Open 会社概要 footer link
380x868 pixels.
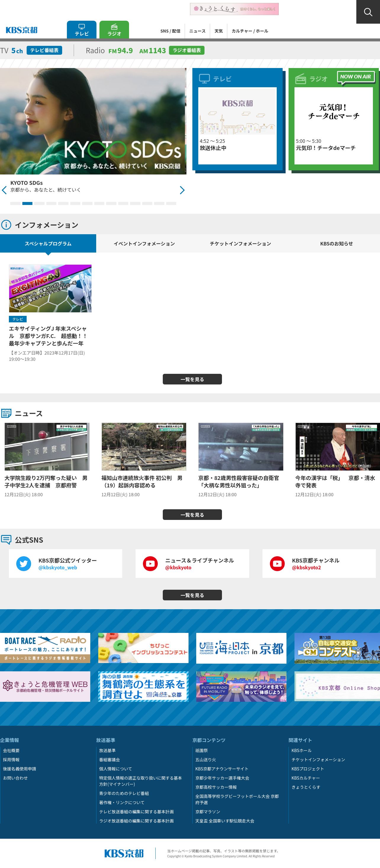pos(11,750)
